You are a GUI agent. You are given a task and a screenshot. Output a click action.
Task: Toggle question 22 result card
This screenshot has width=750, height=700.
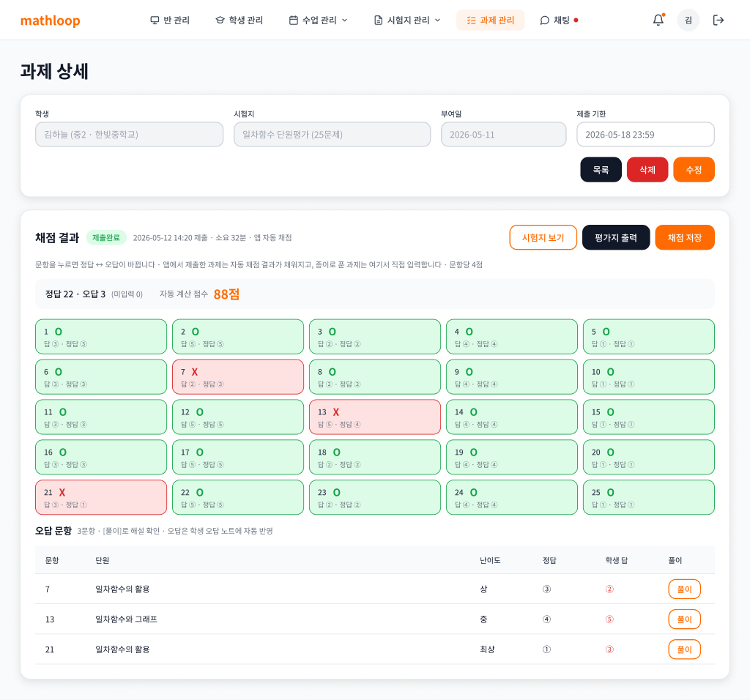(x=238, y=497)
